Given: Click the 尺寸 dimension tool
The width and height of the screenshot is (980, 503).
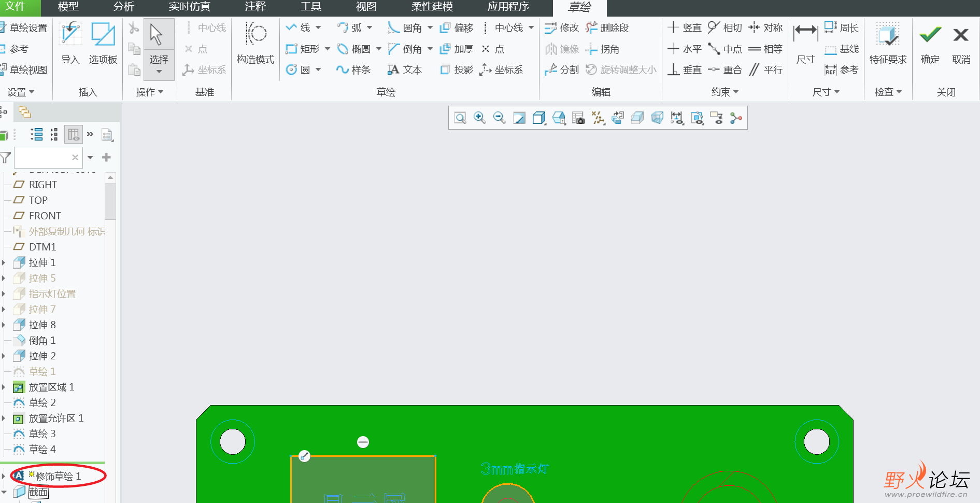Looking at the screenshot, I should coord(806,44).
